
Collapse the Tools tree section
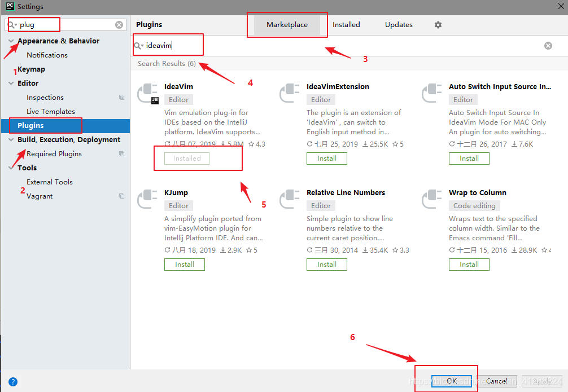(11, 168)
